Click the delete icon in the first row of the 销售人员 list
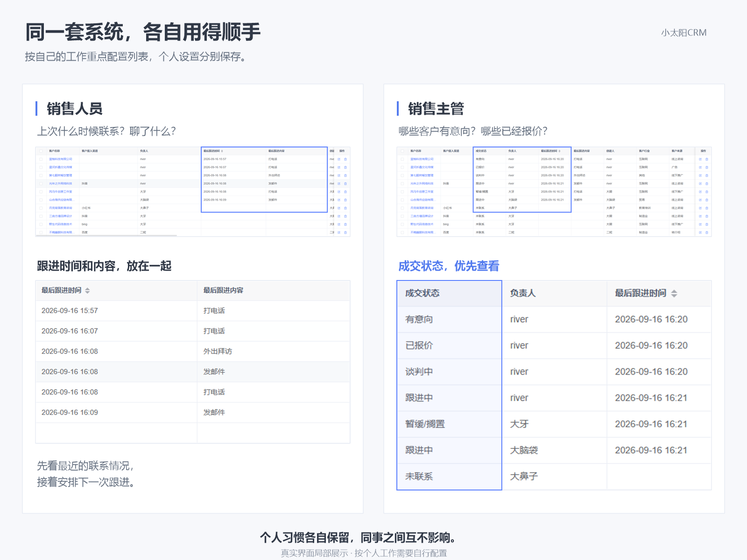 [x=345, y=159]
